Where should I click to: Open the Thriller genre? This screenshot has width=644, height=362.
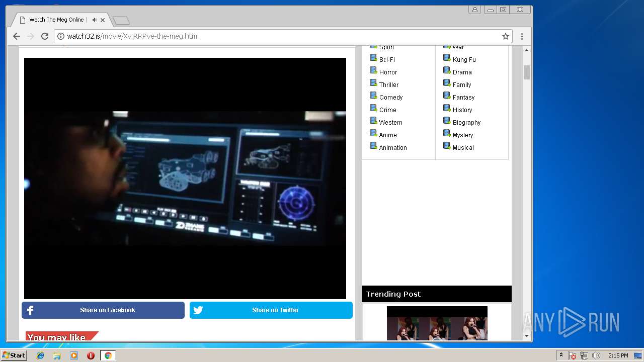[389, 84]
